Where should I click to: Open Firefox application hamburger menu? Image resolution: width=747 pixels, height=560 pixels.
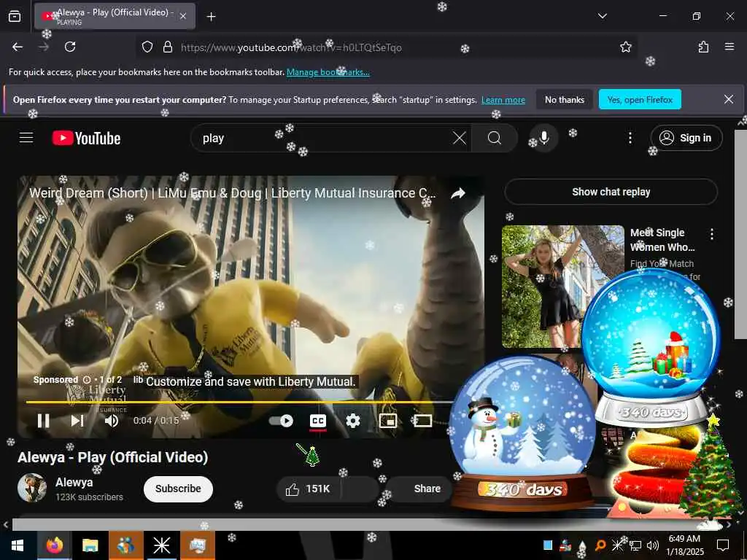coord(729,47)
